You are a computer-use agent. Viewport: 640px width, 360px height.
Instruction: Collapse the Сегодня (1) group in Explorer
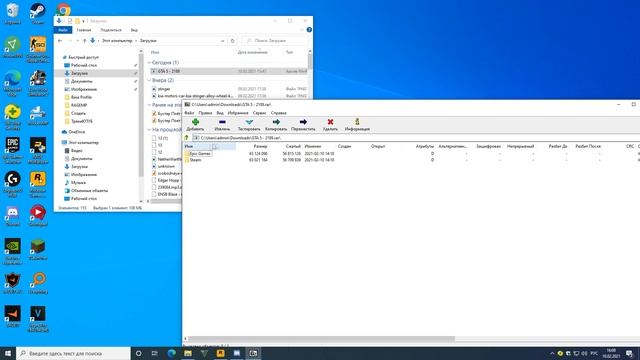point(149,62)
